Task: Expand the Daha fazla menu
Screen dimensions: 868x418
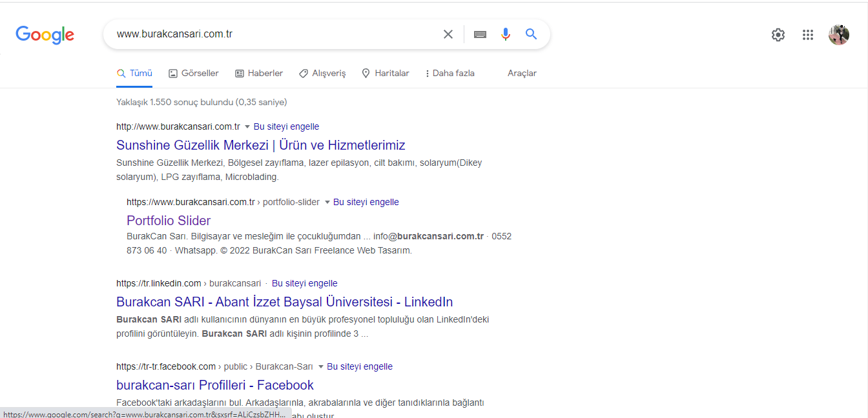Action: 450,74
